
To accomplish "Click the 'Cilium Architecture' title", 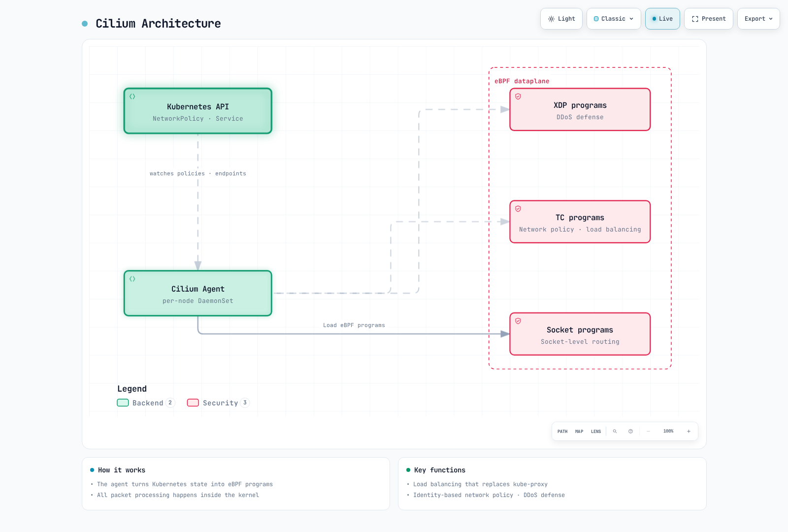I will pos(158,24).
